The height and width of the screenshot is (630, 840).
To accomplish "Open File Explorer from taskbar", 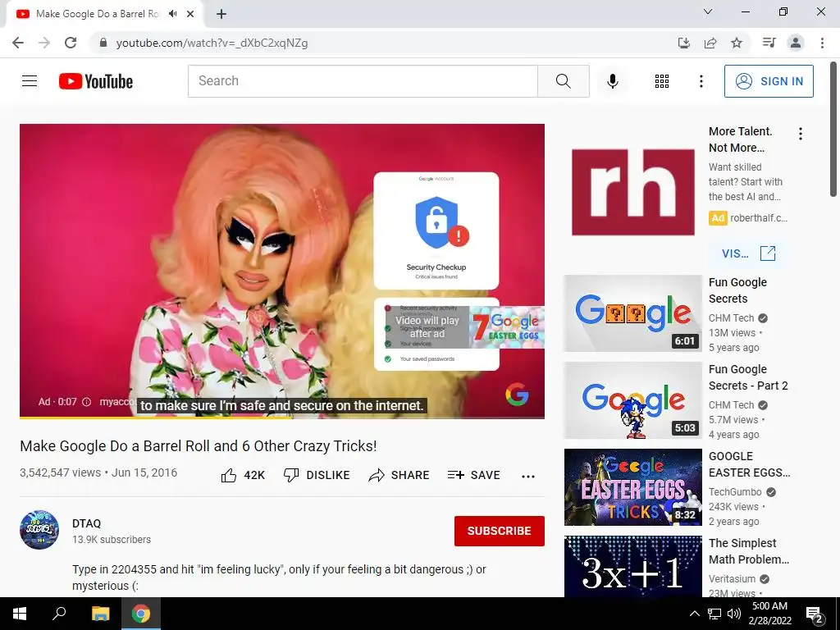I will (100, 614).
